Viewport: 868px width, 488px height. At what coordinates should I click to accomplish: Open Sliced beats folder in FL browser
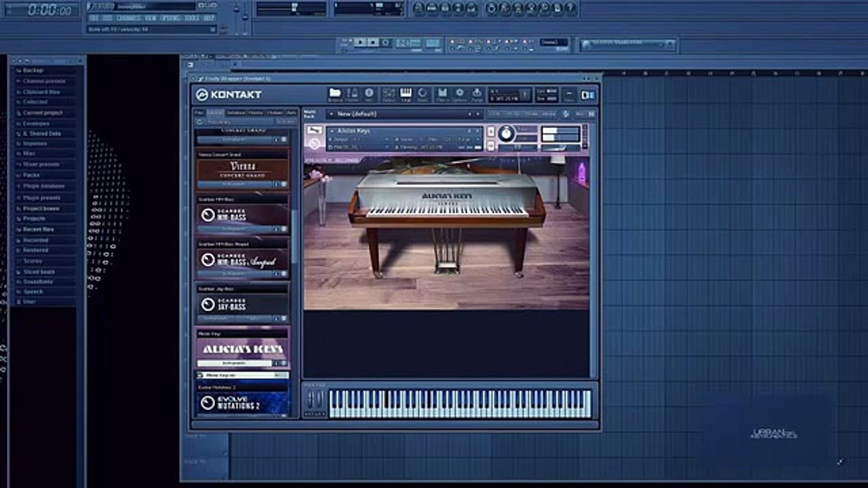tap(39, 272)
